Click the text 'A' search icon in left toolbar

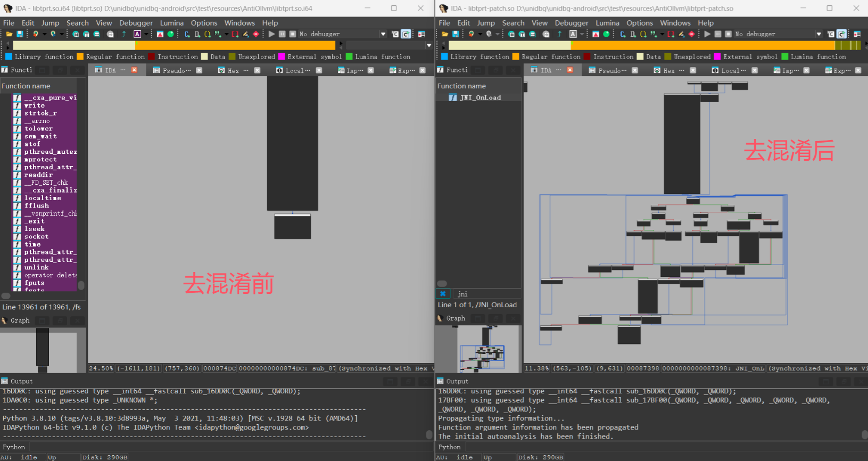coord(137,34)
